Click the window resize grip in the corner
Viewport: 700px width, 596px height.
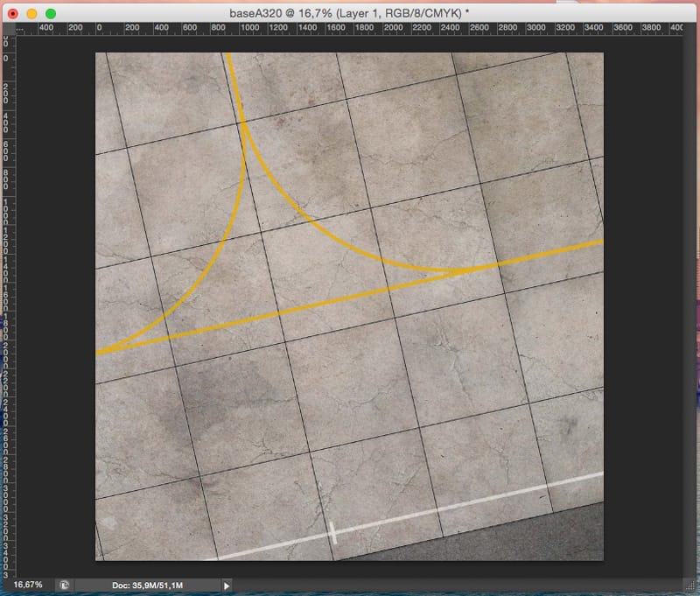690,585
